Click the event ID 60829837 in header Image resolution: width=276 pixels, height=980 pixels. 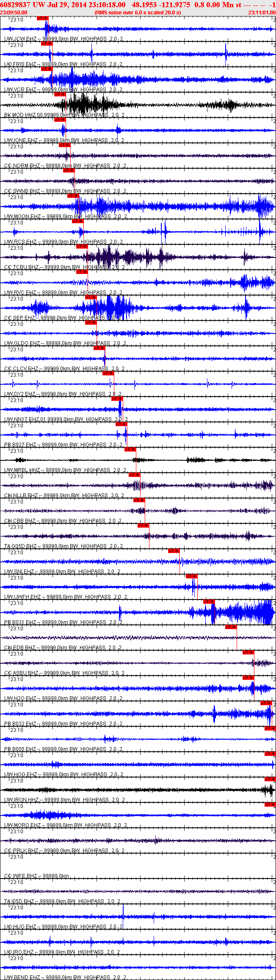coord(15,4)
